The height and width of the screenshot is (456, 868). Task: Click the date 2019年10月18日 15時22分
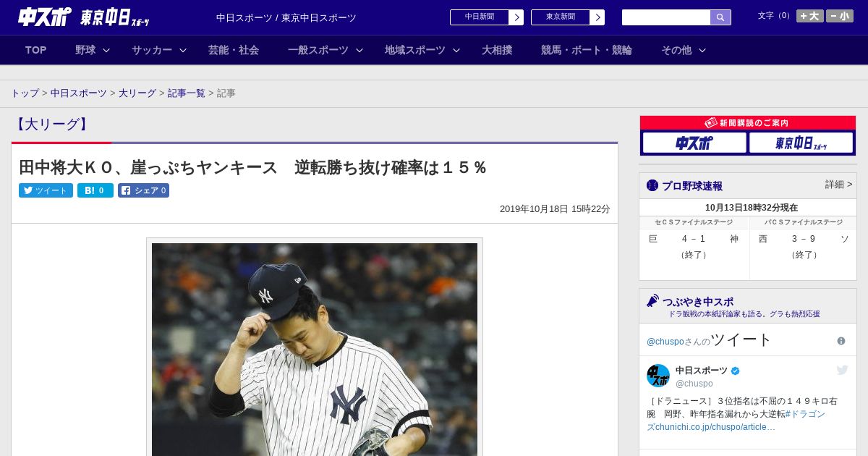(555, 209)
